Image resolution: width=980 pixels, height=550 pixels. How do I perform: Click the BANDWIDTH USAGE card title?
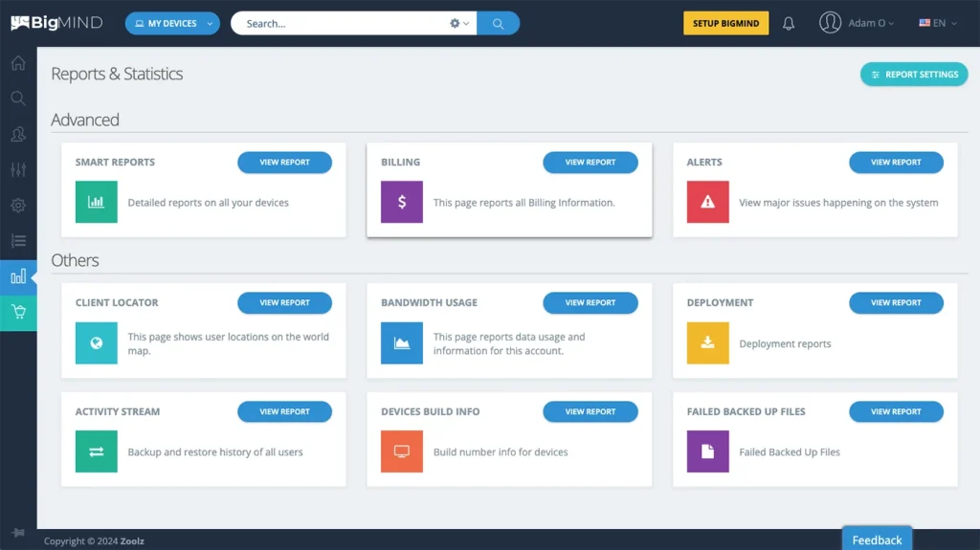pyautogui.click(x=429, y=302)
